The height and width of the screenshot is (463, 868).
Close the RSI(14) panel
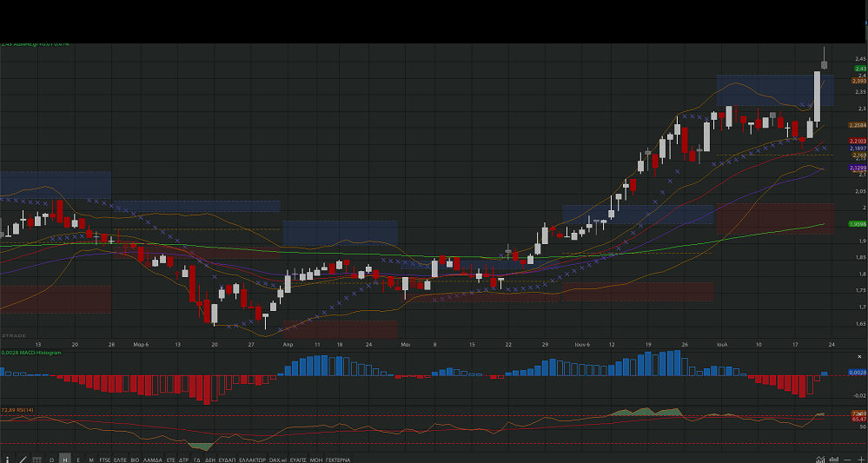pos(859,413)
